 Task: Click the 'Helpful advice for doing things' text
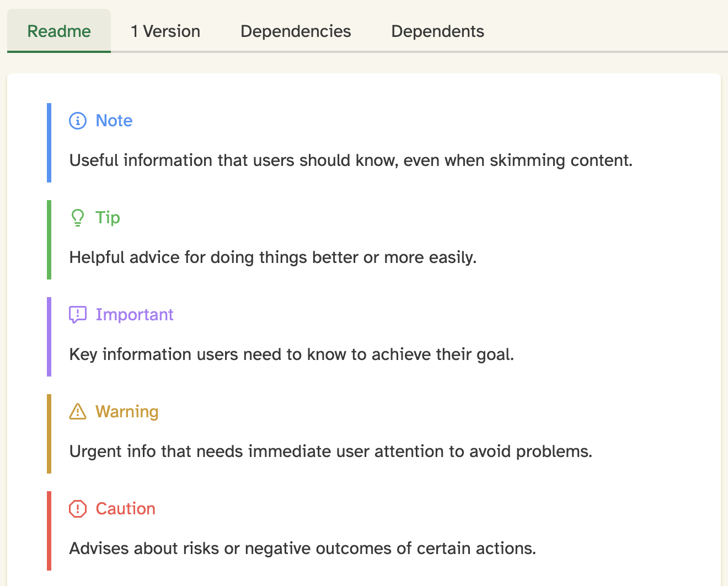[x=273, y=257]
